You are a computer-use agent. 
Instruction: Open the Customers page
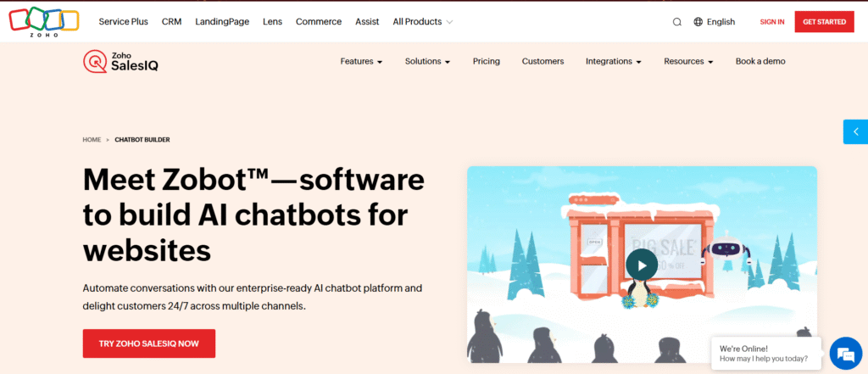click(x=542, y=61)
